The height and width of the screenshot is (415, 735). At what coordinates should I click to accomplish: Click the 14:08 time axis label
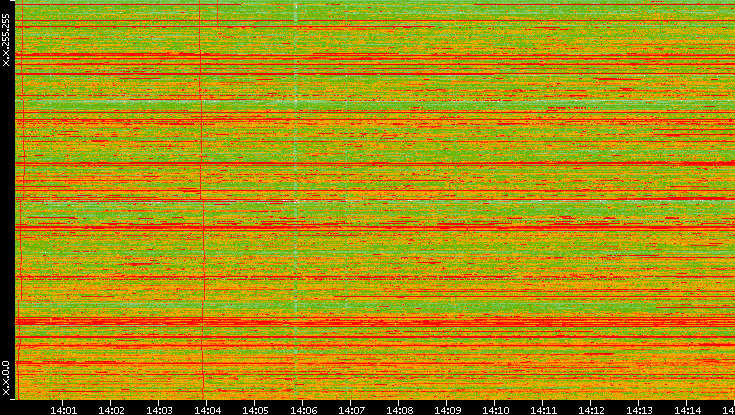click(x=399, y=410)
